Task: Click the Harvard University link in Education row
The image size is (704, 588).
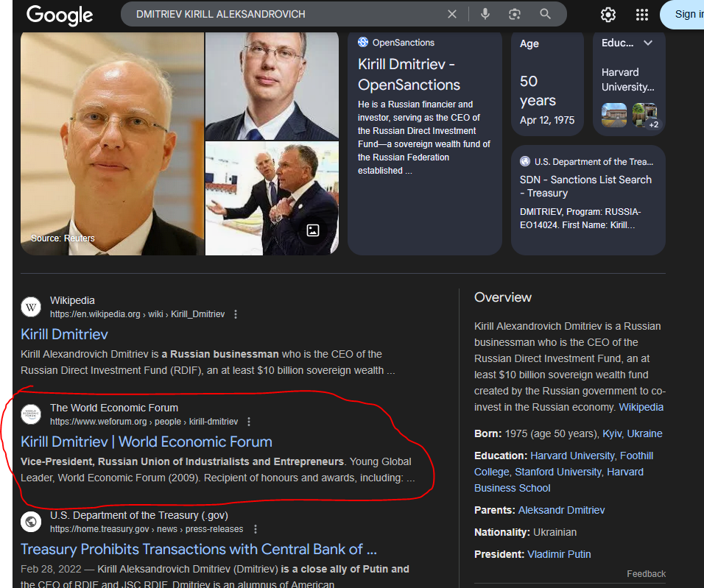Action: tap(574, 456)
